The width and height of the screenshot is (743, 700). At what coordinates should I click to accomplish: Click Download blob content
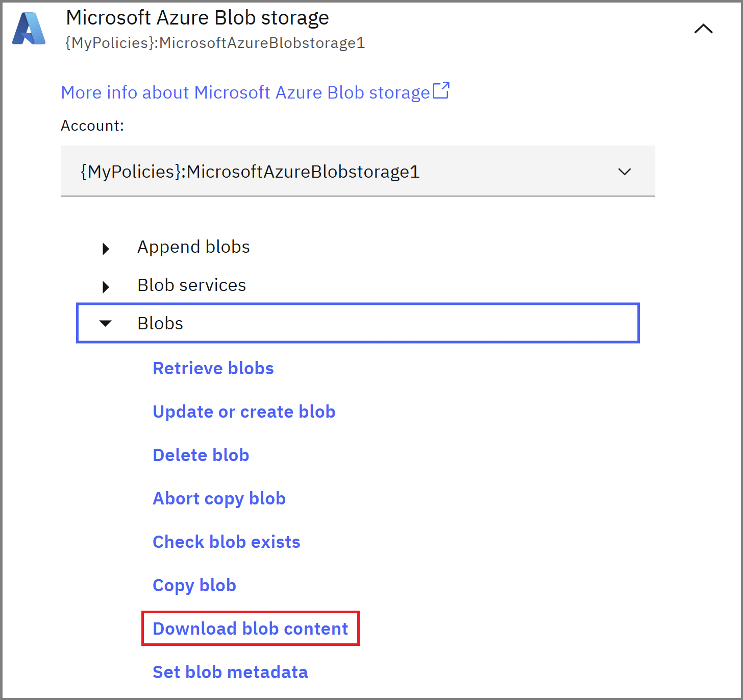coord(250,629)
